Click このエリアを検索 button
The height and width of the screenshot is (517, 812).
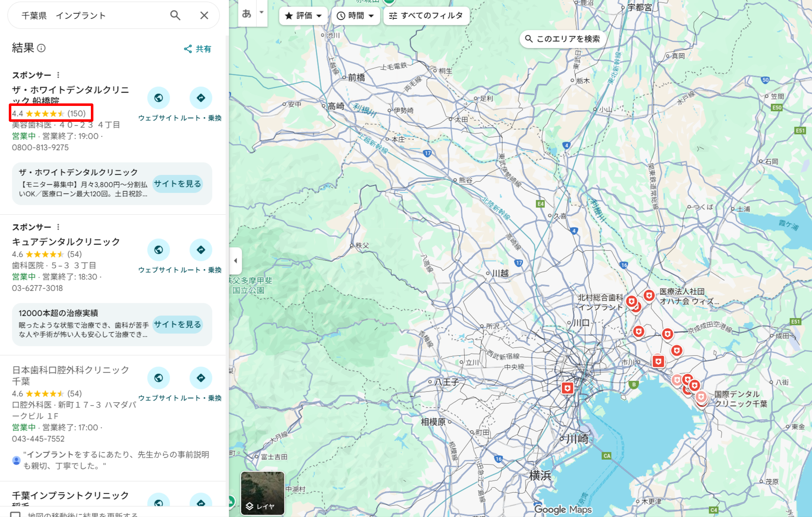click(563, 39)
